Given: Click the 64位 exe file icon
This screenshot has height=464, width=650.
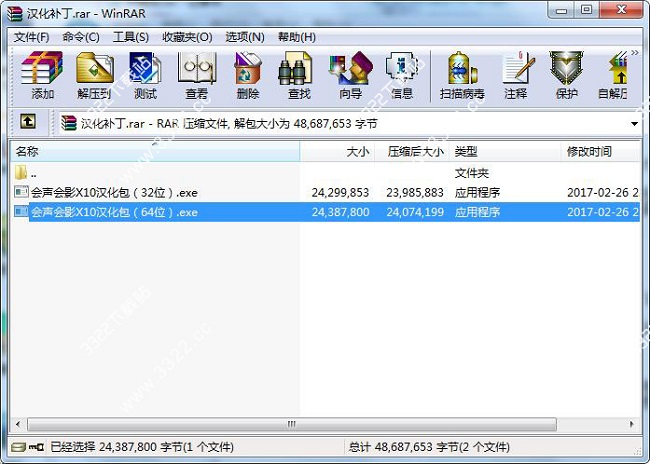Looking at the screenshot, I should 21,211.
